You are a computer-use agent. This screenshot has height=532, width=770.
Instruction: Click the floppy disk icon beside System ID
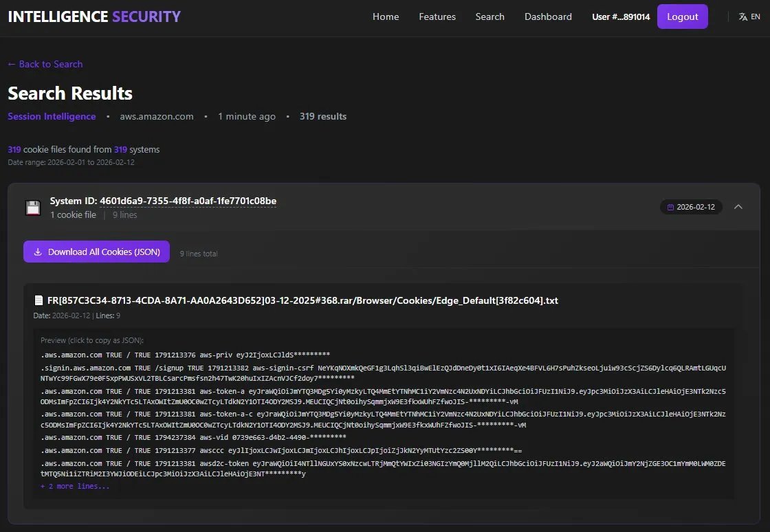click(32, 207)
